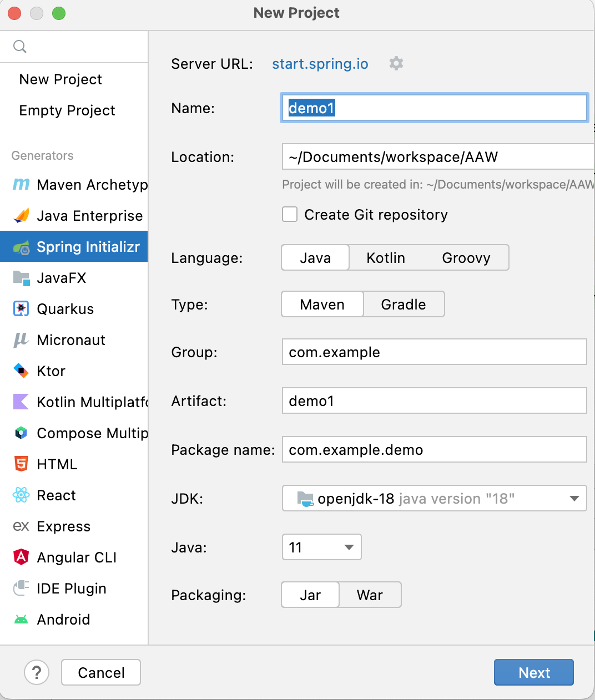The image size is (595, 700).
Task: Click the Server URL settings gear icon
Action: click(396, 63)
